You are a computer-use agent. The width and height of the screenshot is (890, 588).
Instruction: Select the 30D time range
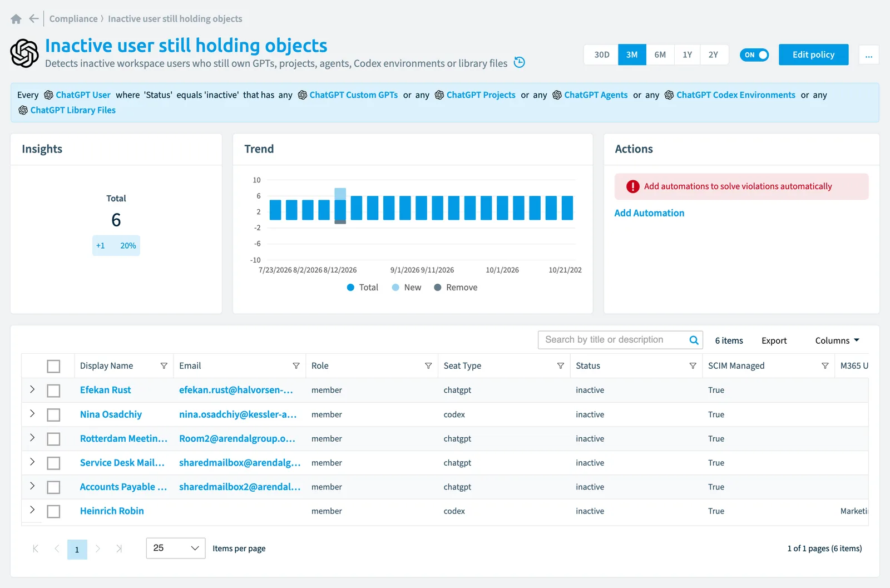tap(601, 55)
